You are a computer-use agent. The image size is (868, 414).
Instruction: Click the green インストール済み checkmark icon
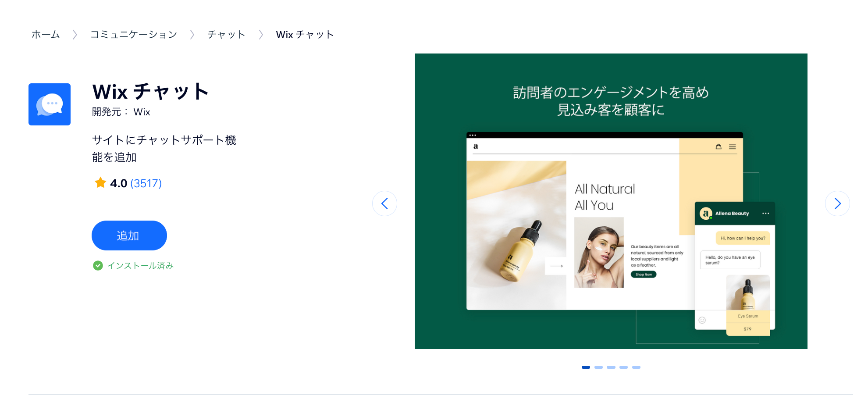(98, 265)
